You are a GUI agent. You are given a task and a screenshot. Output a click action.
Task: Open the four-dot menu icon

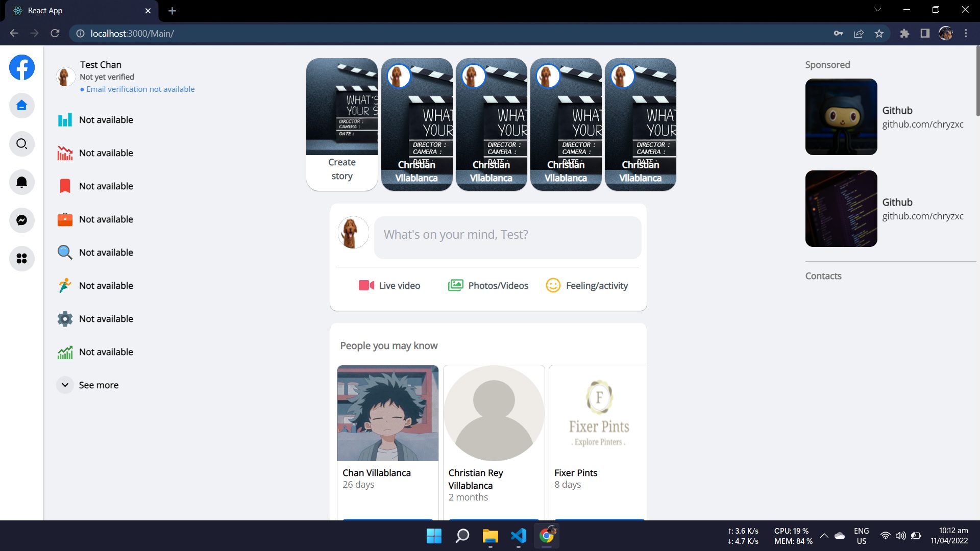pyautogui.click(x=21, y=259)
